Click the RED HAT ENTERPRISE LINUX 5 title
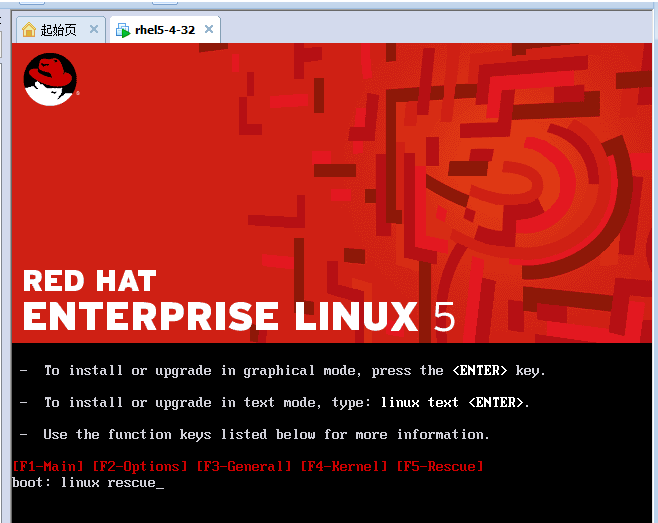 [x=239, y=301]
